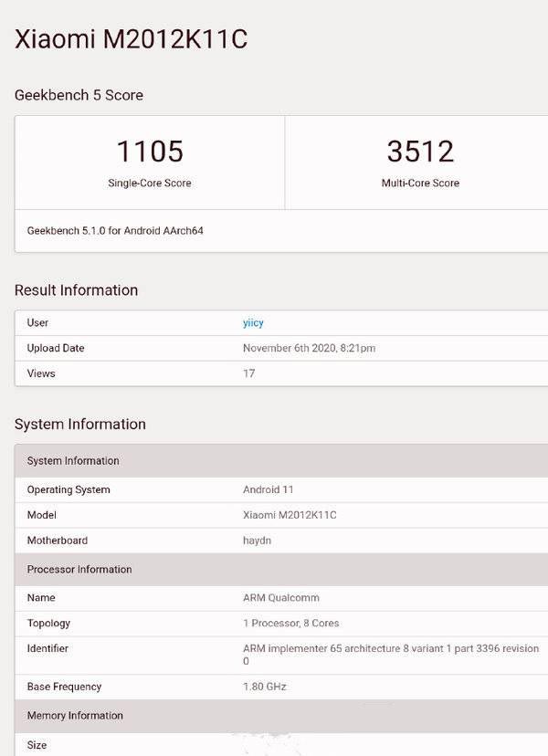
Task: Select the 'System Information' table header row
Action: pyautogui.click(x=281, y=461)
